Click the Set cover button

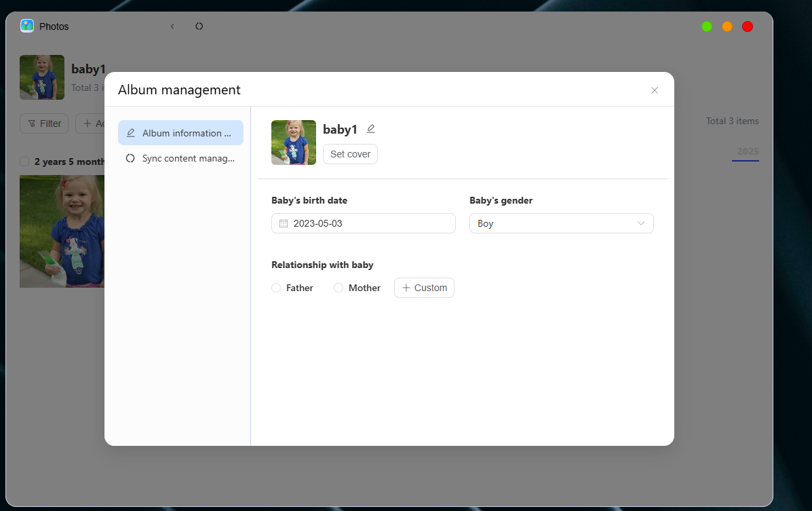[350, 154]
